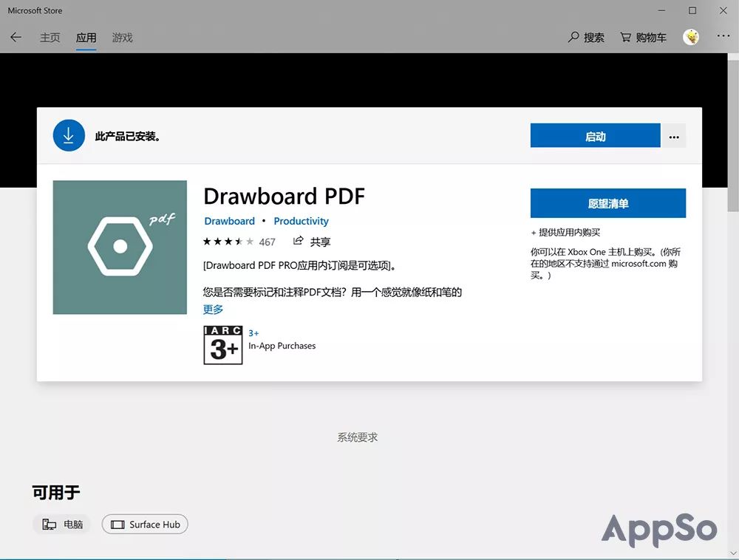Launch the app with 启动 button
Image resolution: width=739 pixels, height=560 pixels.
point(595,136)
